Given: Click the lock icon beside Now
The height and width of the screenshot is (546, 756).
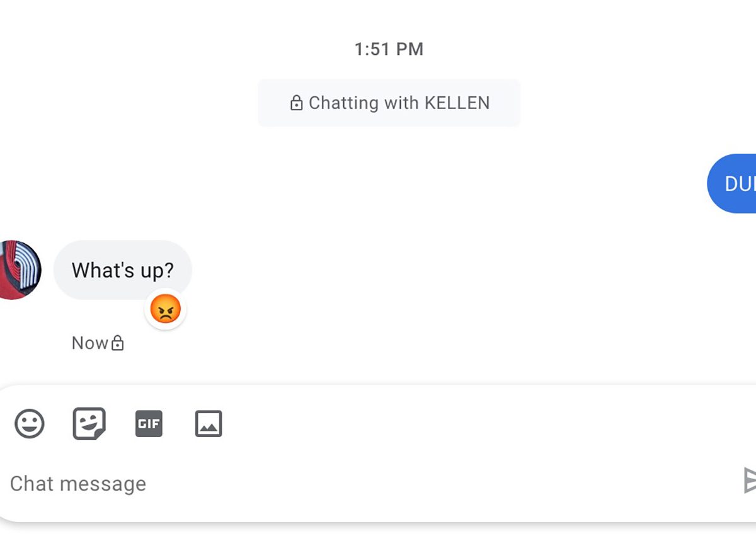Looking at the screenshot, I should click(x=118, y=343).
